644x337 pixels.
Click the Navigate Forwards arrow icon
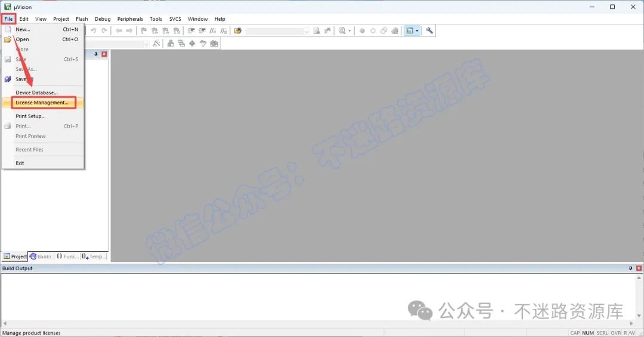129,31
